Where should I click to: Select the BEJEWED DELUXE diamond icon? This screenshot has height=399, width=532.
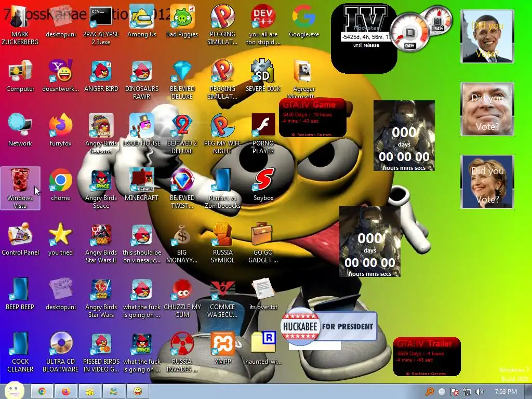point(182,79)
